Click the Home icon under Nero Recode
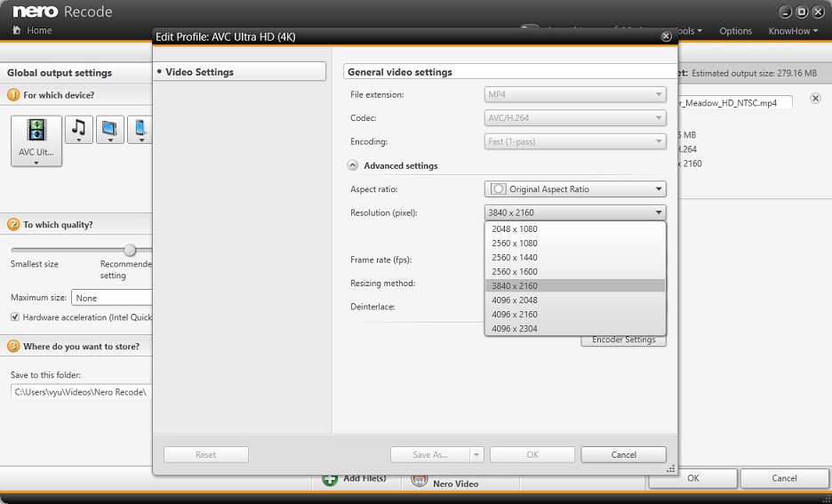832x504 pixels. (x=16, y=30)
